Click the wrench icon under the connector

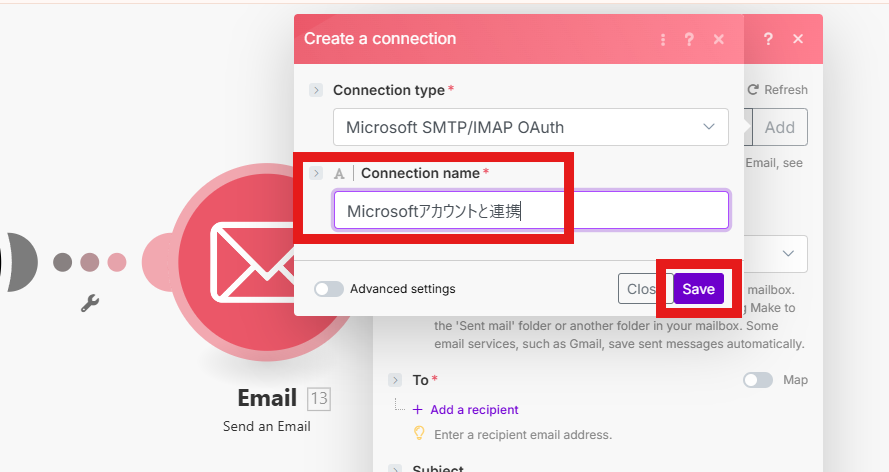coord(90,303)
